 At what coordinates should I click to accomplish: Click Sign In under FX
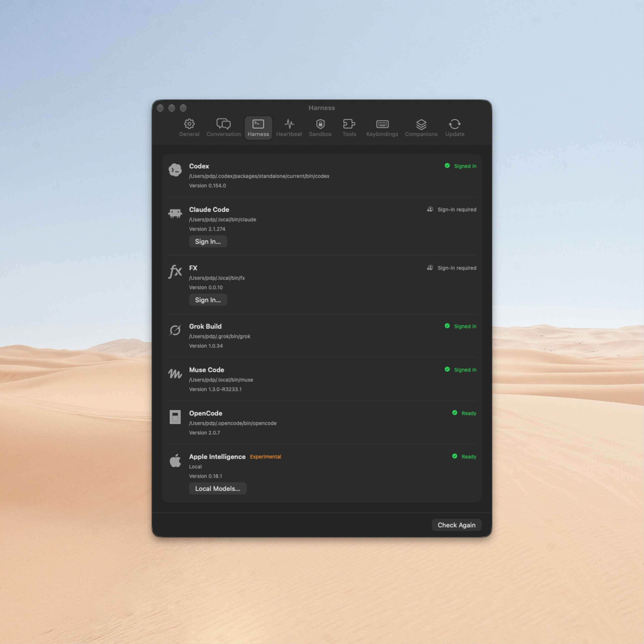pyautogui.click(x=208, y=300)
